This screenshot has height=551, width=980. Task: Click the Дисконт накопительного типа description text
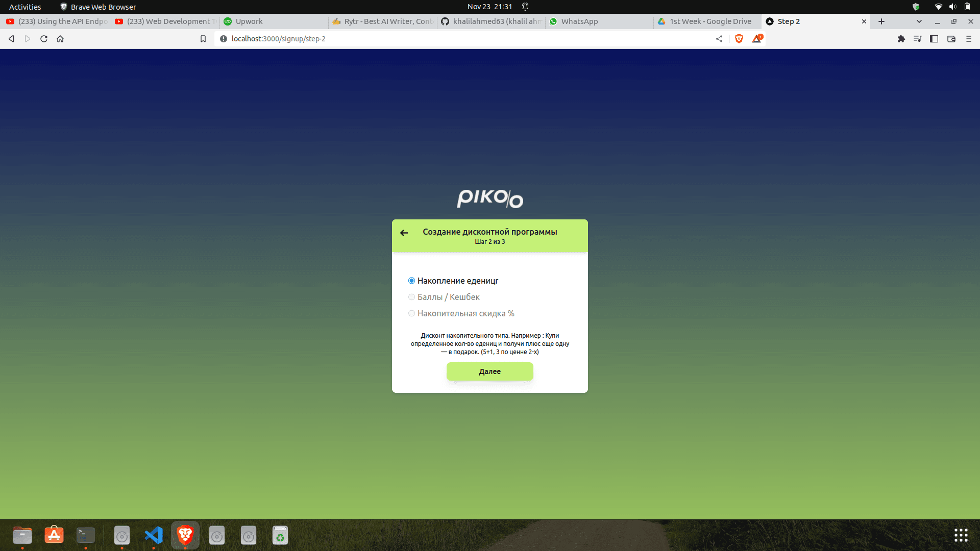(489, 344)
